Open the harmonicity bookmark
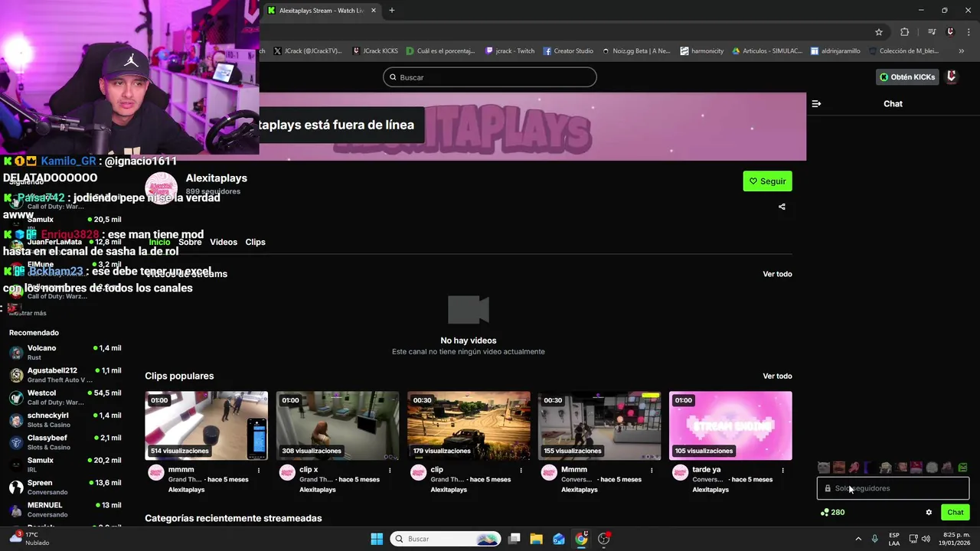The width and height of the screenshot is (980, 551). coord(701,51)
